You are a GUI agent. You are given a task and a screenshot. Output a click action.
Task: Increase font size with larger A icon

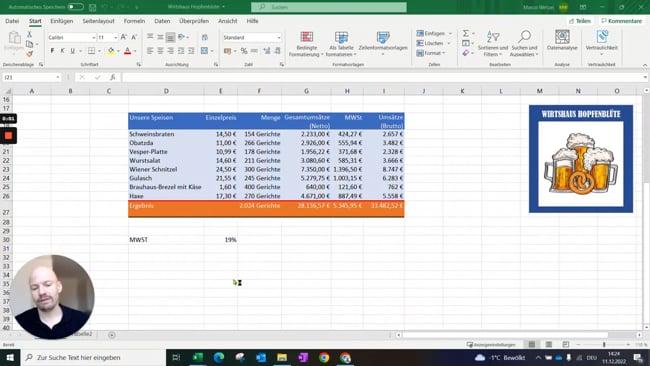(124, 37)
